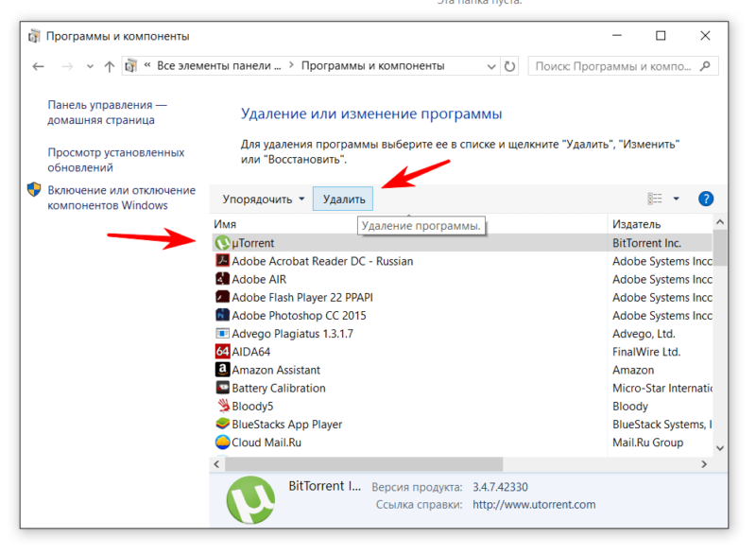Viewport: 756px width, 556px height.
Task: Click the control panel icon in address bar
Action: [x=130, y=66]
